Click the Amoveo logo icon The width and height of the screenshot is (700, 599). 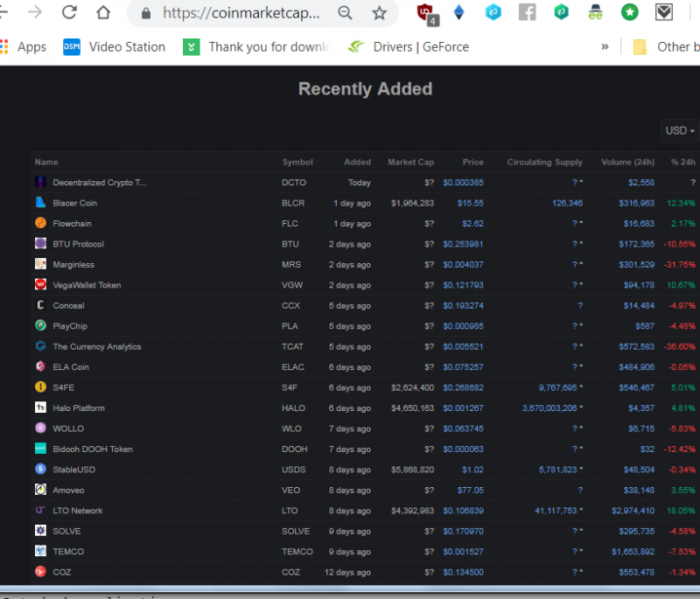[x=40, y=490]
